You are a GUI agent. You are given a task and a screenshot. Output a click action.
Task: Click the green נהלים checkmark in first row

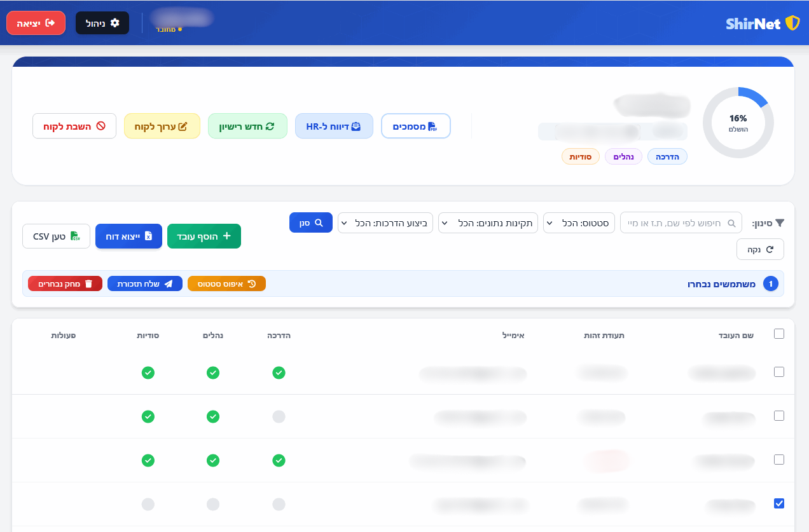pos(213,373)
